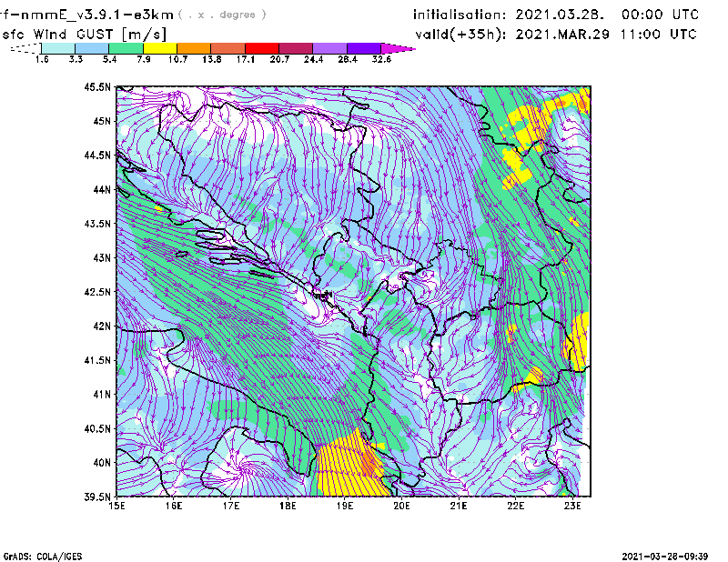The height and width of the screenshot is (562, 728).
Task: Click the 45.5N latitude label
Action: point(98,87)
